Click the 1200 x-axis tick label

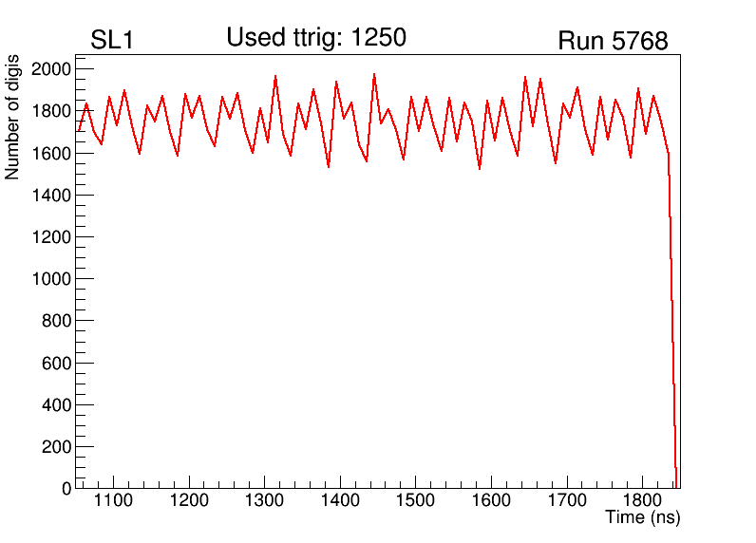point(189,500)
